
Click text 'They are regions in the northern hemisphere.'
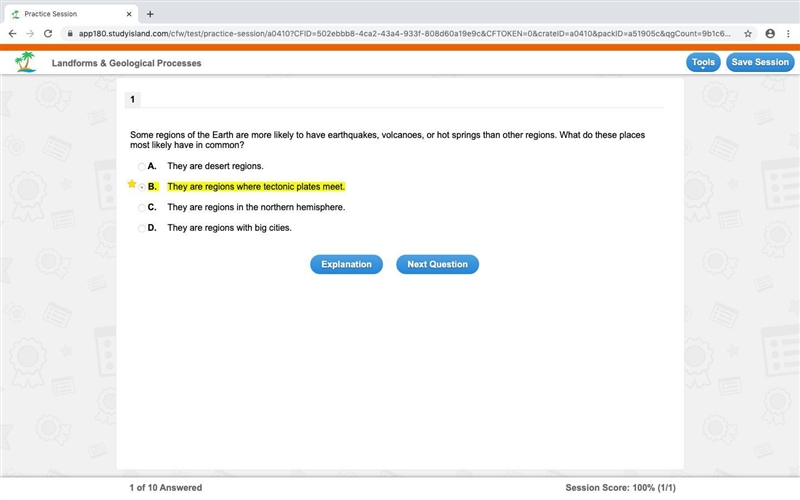(x=256, y=207)
